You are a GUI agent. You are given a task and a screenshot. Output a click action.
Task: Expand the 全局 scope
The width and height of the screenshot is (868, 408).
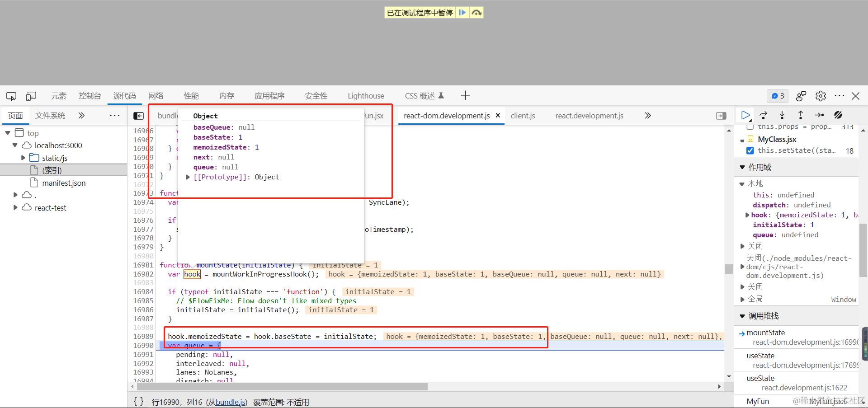pos(742,299)
